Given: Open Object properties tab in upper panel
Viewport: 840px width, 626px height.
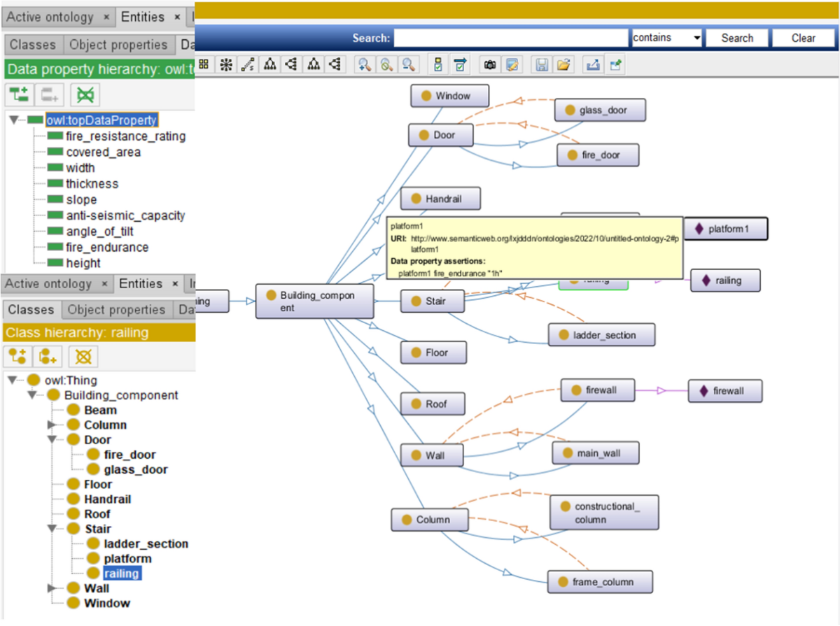Looking at the screenshot, I should point(118,45).
